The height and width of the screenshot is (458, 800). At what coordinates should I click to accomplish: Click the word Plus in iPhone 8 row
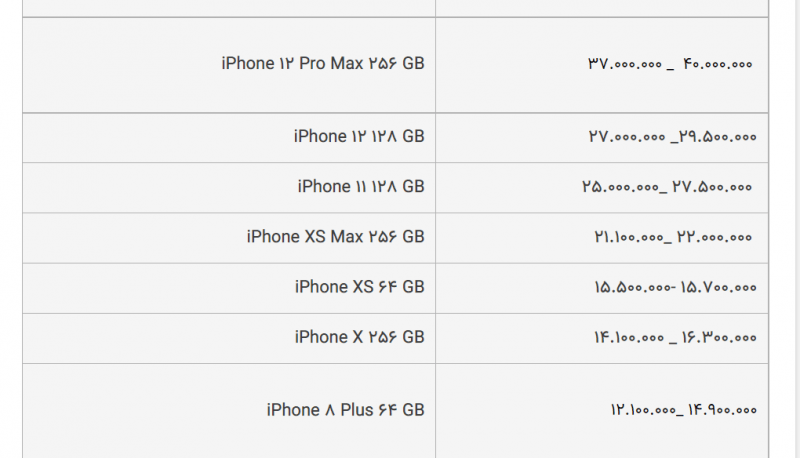pos(357,410)
